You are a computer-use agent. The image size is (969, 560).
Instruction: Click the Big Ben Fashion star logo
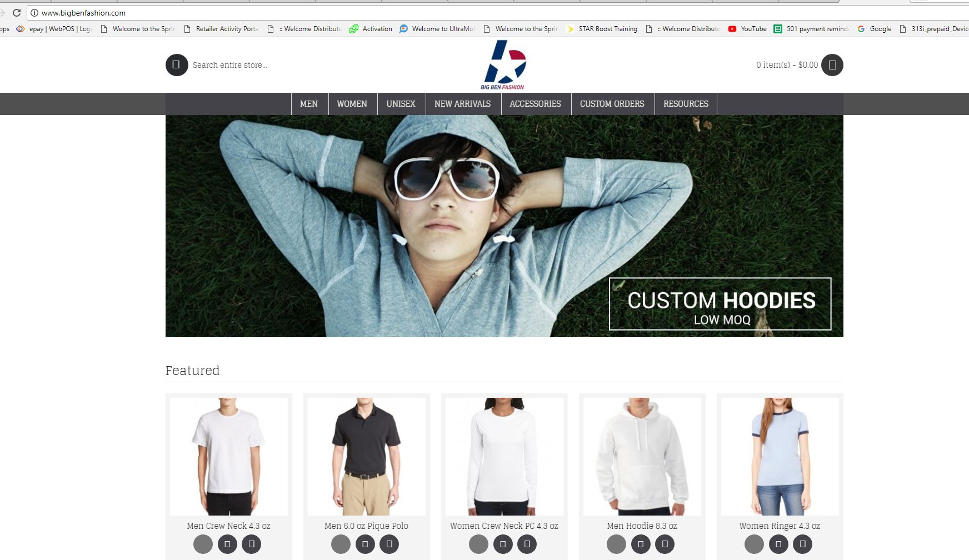tap(503, 64)
